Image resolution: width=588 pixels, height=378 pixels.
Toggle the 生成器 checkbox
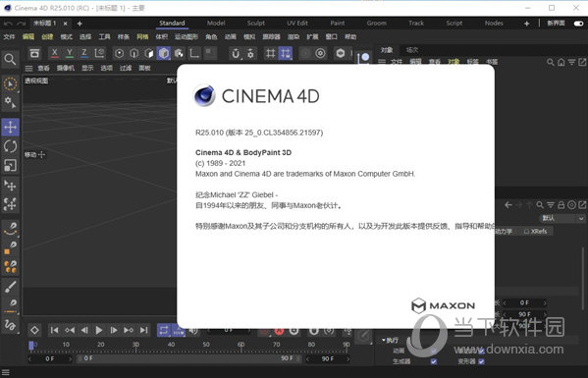pos(434,361)
